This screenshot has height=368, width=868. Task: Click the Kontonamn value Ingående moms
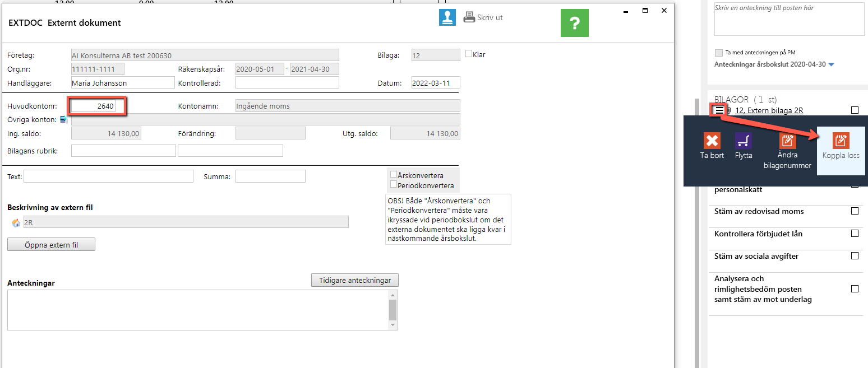(x=348, y=106)
